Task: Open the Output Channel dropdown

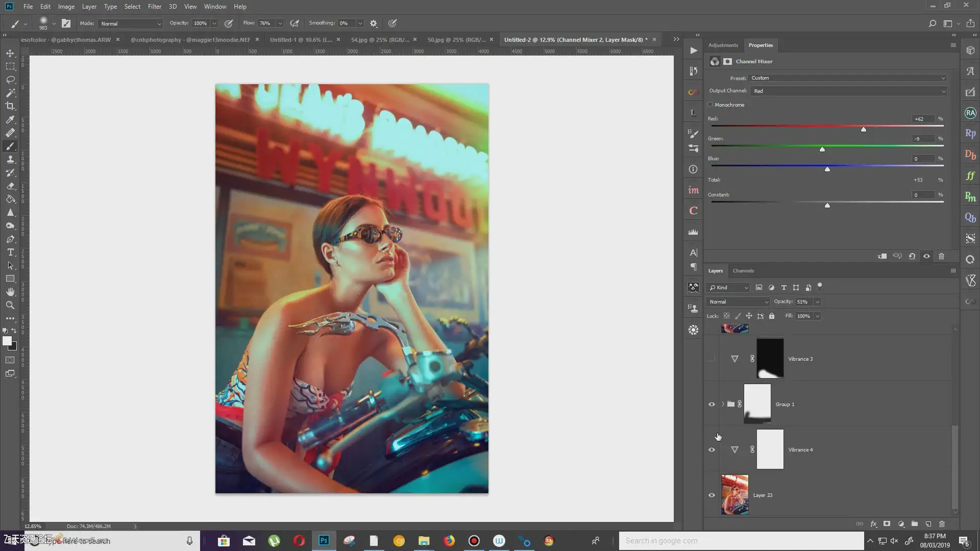Action: tap(848, 91)
